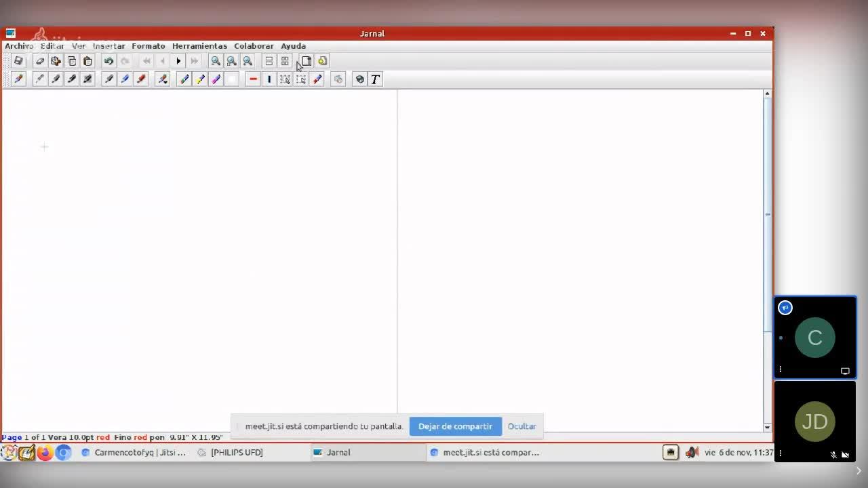Click the new page icon

(307, 61)
